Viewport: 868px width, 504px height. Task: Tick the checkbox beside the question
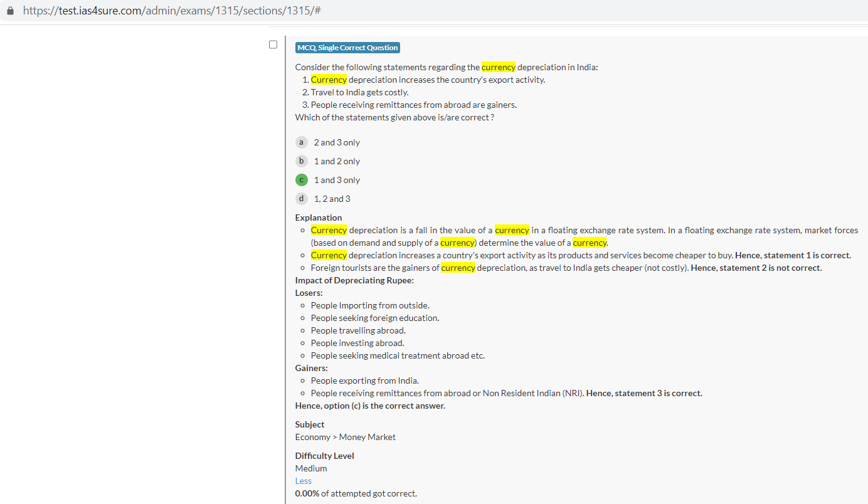(x=273, y=45)
